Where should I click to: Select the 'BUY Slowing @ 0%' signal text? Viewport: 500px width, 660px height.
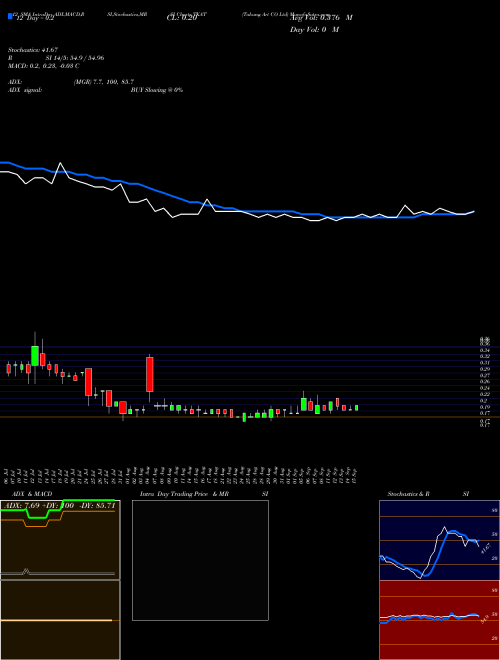pyautogui.click(x=157, y=90)
